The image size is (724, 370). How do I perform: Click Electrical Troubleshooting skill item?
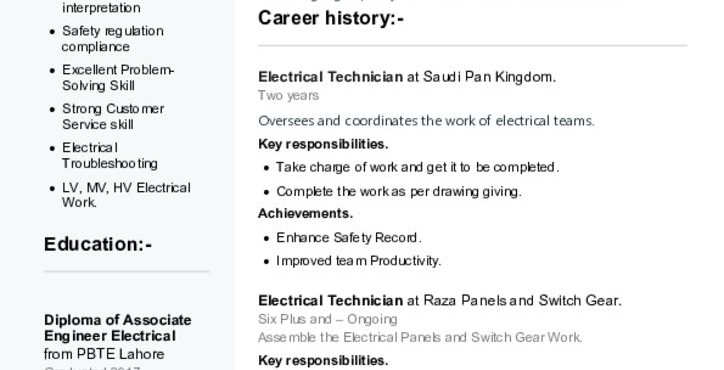click(110, 155)
